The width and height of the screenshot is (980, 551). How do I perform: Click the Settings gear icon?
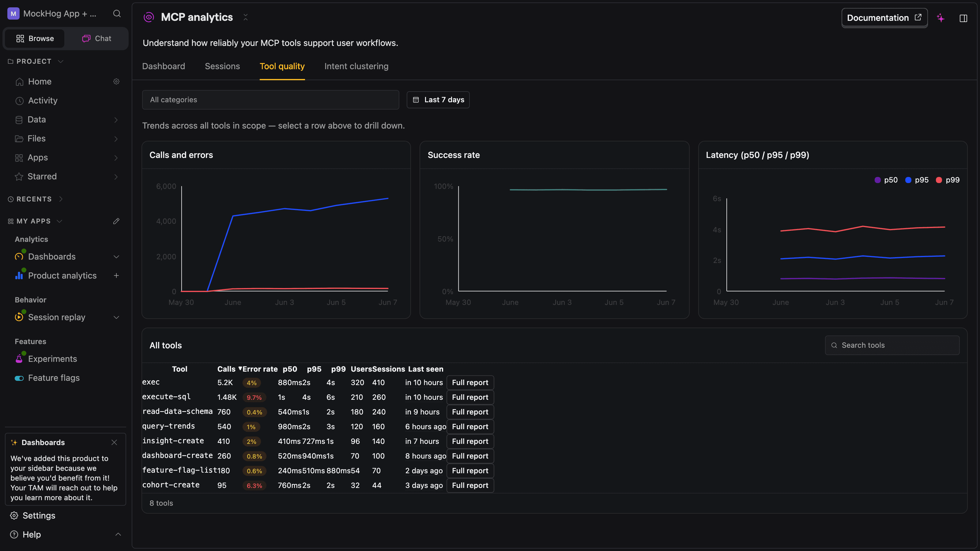(14, 515)
